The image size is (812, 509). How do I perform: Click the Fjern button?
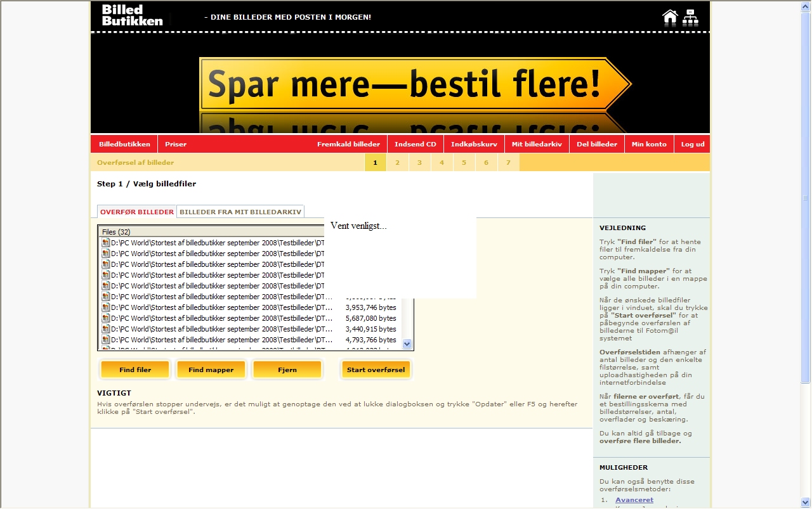(287, 369)
